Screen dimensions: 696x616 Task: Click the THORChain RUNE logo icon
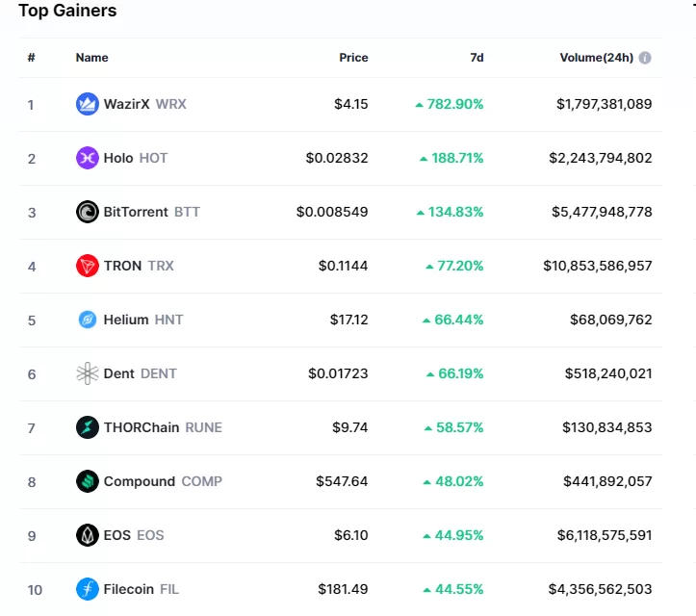88,427
